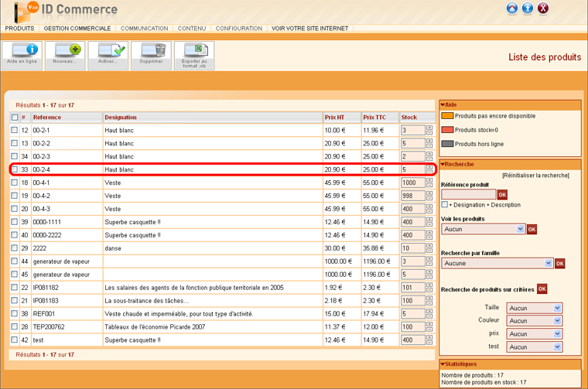Click OK for Recherche de produits sur critères

pyautogui.click(x=542, y=289)
